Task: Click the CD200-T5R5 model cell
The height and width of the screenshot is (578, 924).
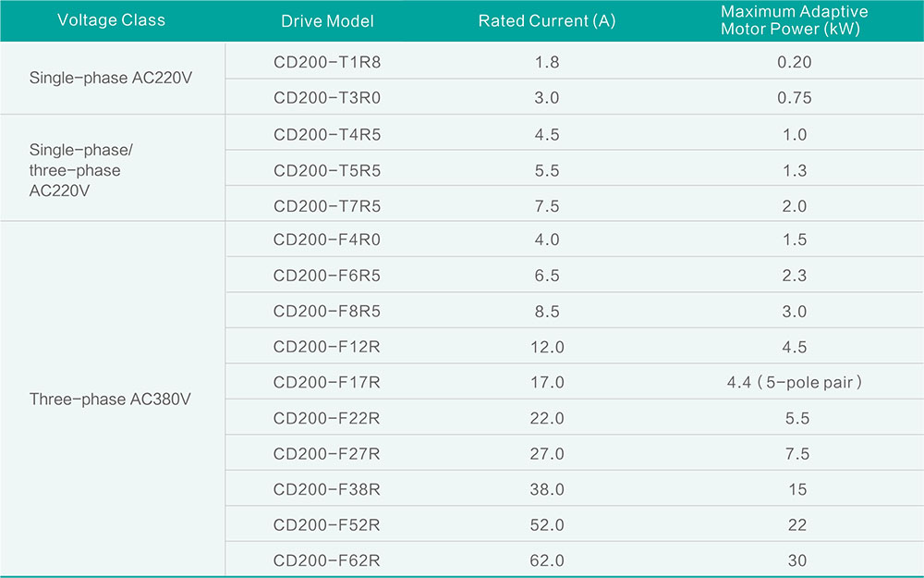Action: click(x=327, y=170)
